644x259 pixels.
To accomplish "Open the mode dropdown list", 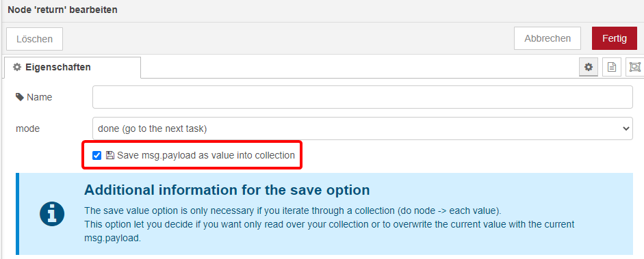I will pyautogui.click(x=362, y=128).
